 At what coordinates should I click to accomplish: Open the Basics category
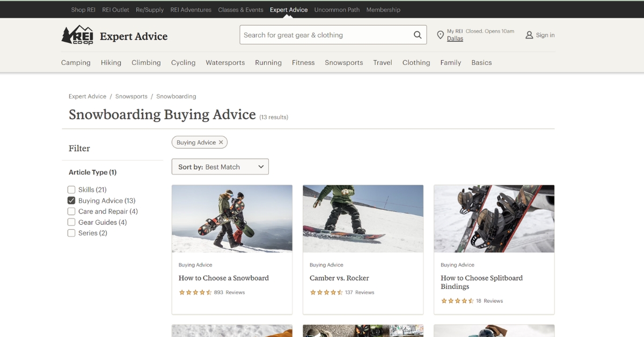481,63
